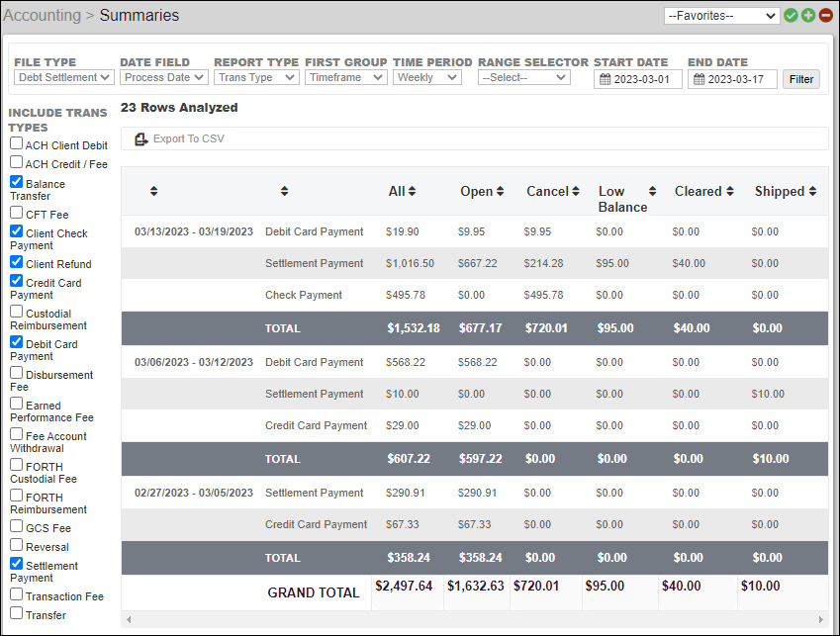Click inside the Start Date field
This screenshot has width=840, height=636.
[x=643, y=79]
